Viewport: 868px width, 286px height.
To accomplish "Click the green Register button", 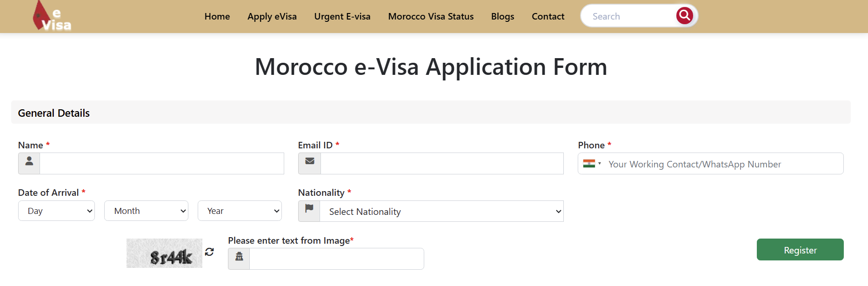I will [800, 250].
